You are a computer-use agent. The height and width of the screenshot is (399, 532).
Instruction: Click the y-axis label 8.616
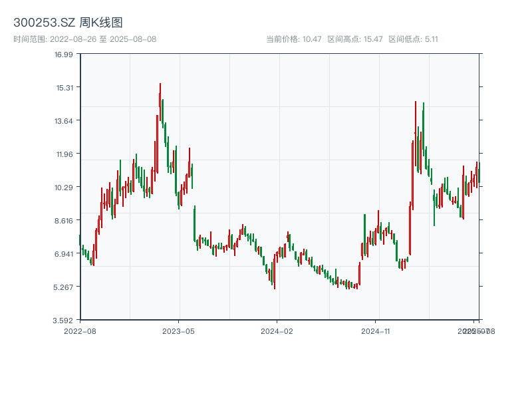(x=64, y=221)
